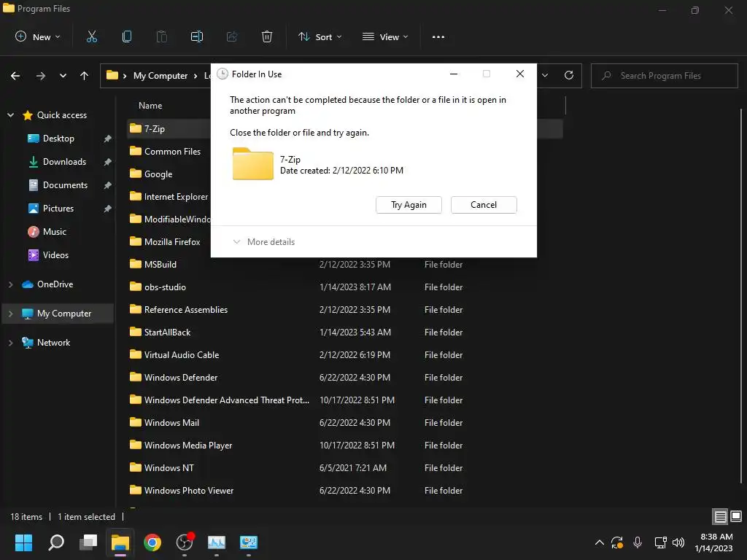Screen dimensions: 747x560
Task: Click My Computer in address breadcrumb
Action: 160,76
